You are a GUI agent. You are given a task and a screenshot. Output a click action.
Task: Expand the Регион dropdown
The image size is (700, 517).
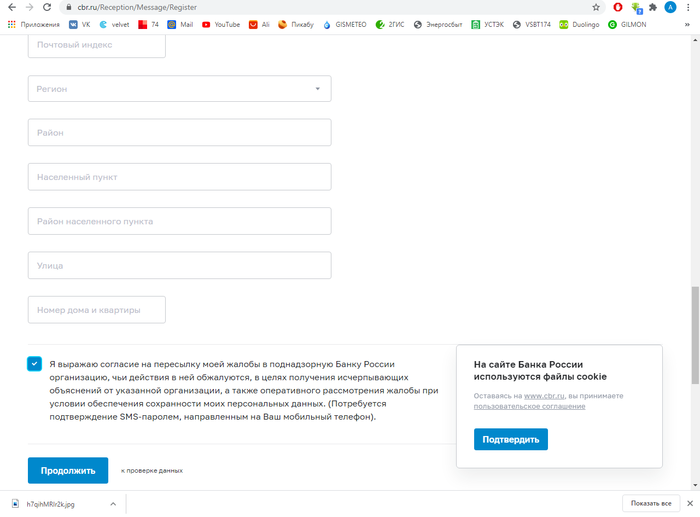tap(318, 89)
